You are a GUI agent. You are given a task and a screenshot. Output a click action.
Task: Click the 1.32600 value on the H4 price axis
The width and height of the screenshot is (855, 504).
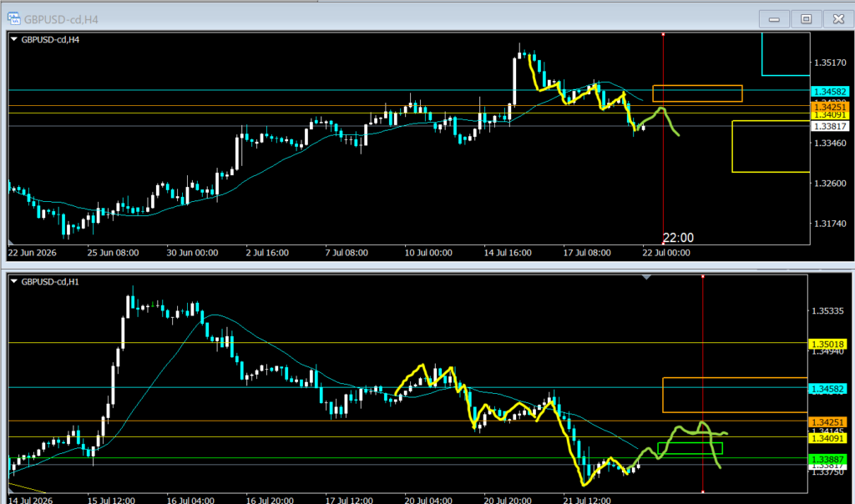[x=830, y=183]
